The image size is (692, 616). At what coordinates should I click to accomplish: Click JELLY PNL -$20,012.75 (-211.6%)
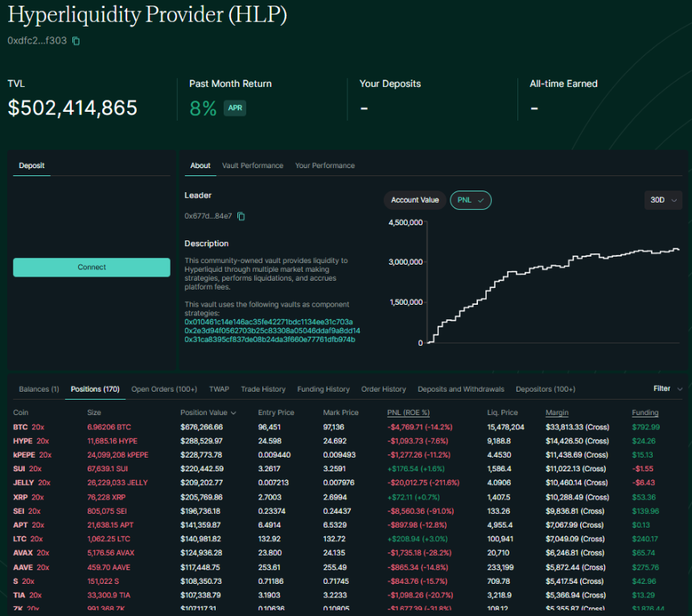(x=423, y=483)
